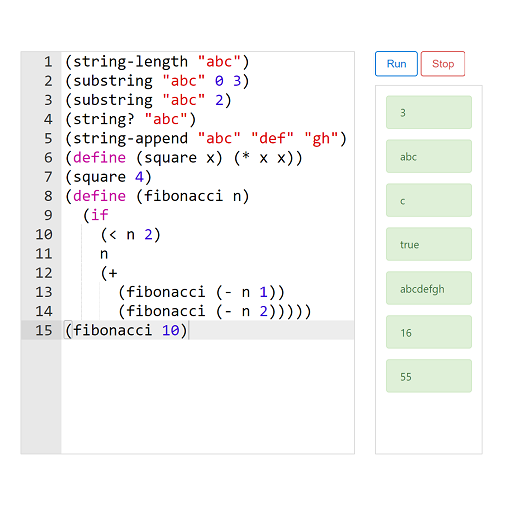Image resolution: width=512 pixels, height=512 pixels.
Task: Click 'substring' on line 3
Action: coord(113,100)
